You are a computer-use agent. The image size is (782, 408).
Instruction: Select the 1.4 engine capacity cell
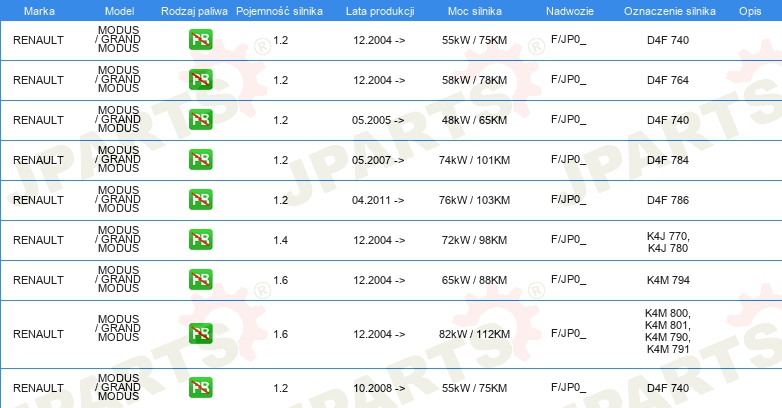pos(280,240)
